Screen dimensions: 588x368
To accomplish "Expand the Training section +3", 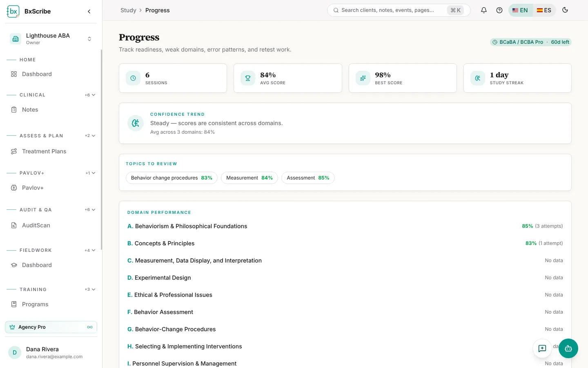I will pyautogui.click(x=90, y=289).
